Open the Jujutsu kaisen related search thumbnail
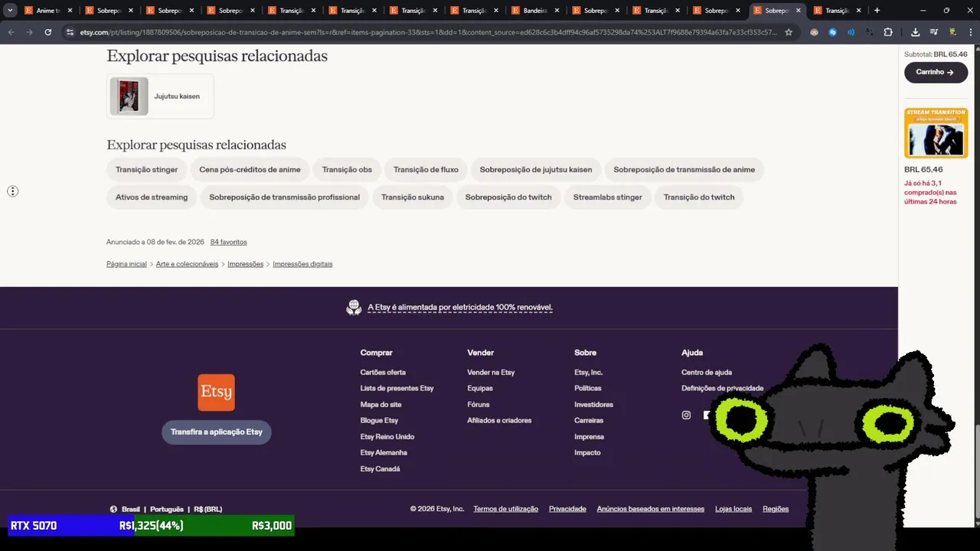 (x=129, y=96)
